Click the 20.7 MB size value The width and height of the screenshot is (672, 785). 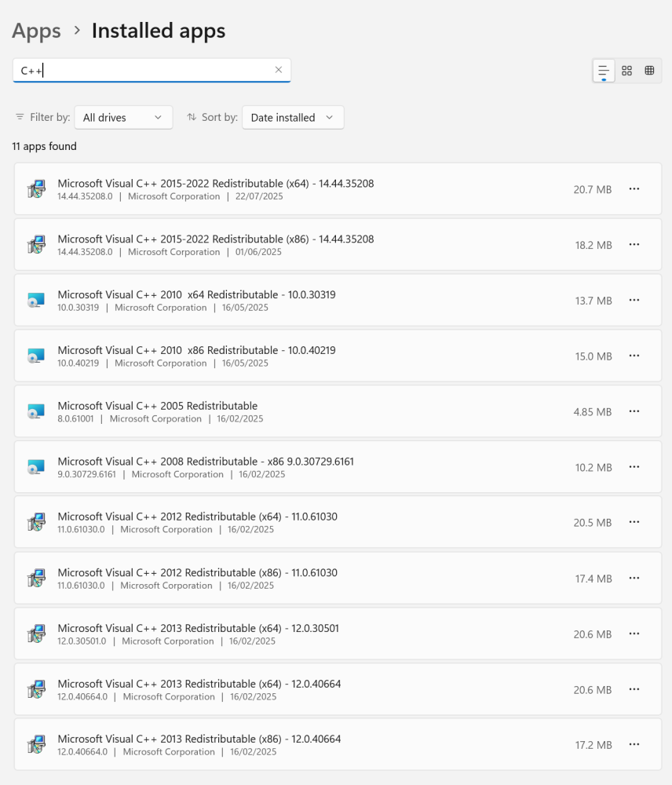click(593, 189)
